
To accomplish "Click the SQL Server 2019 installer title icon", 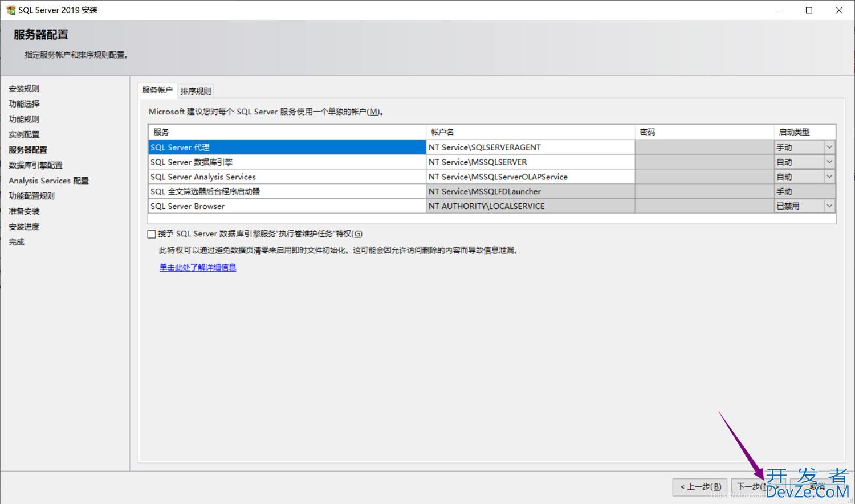I will (x=10, y=10).
